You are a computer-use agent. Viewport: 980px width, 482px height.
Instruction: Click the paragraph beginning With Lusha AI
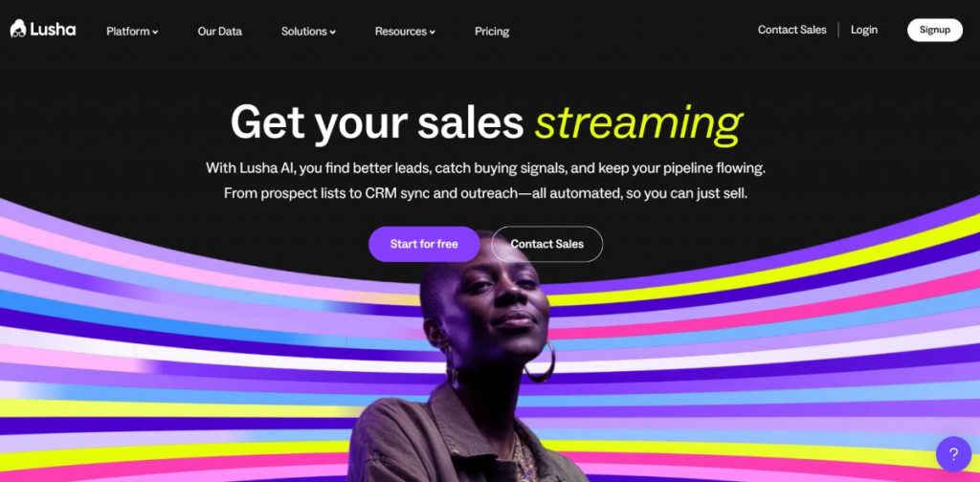(485, 181)
